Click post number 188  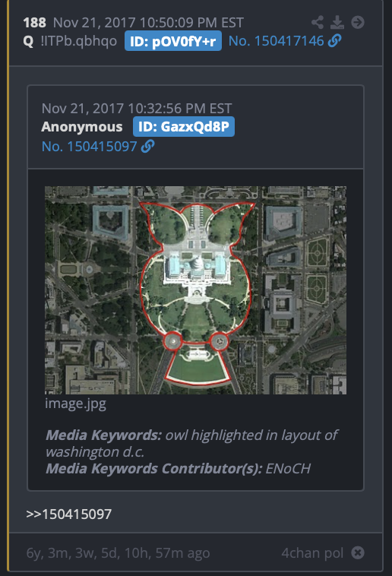tap(34, 23)
